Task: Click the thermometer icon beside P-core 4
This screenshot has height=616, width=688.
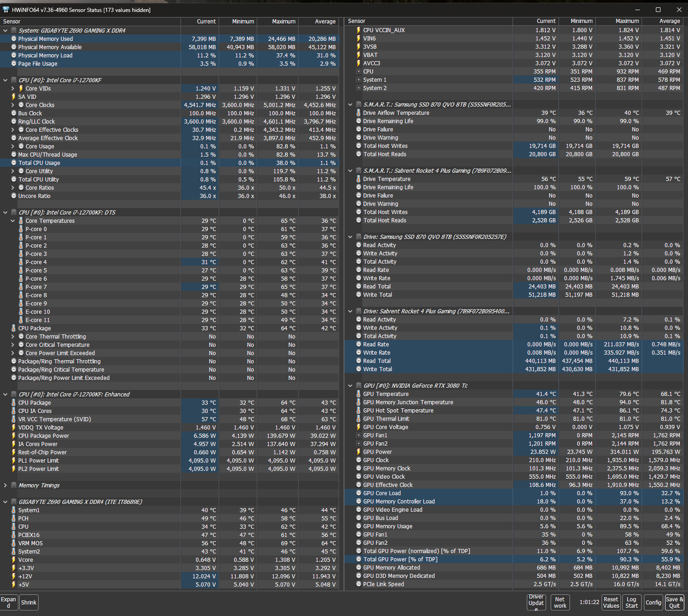Action: click(21, 262)
